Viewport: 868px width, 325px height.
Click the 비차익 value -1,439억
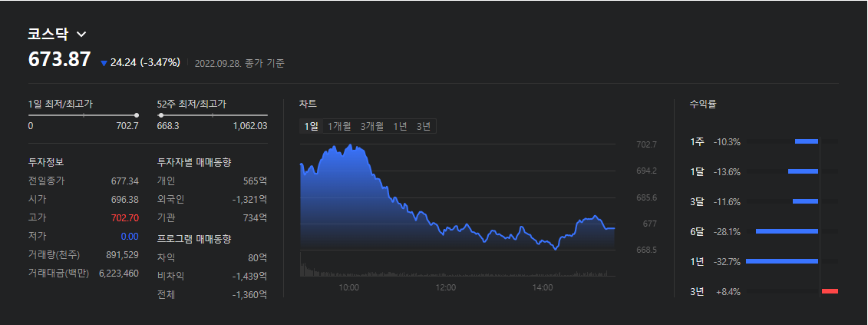(249, 276)
